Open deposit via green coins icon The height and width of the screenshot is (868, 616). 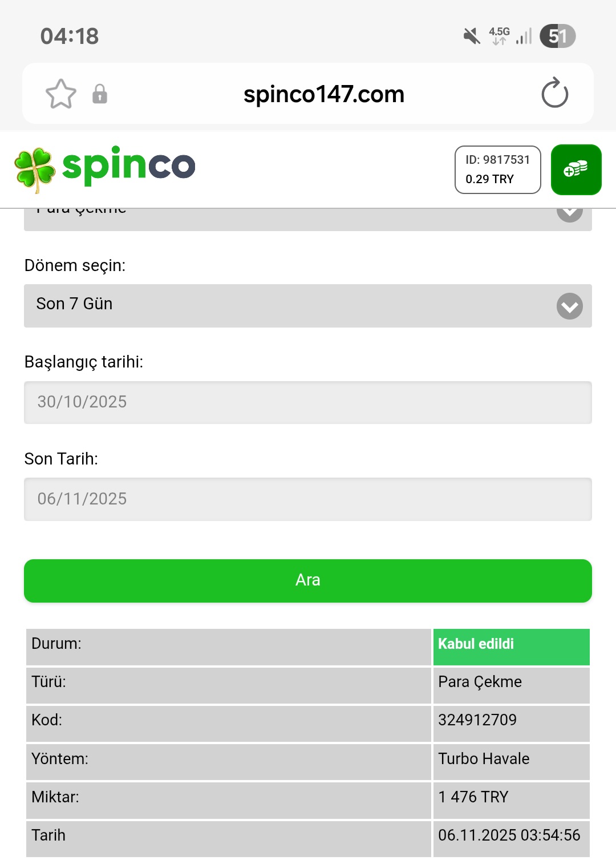click(x=576, y=169)
